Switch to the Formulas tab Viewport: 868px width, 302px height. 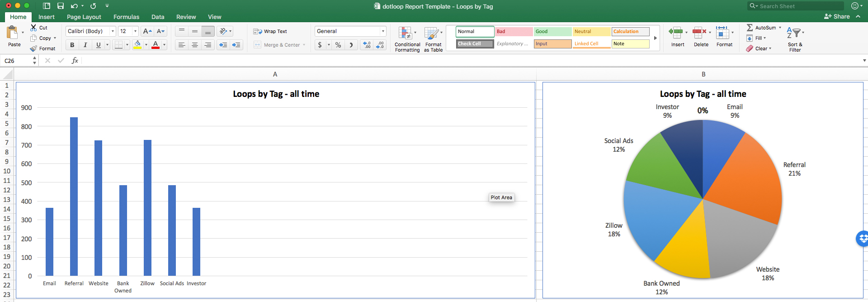tap(126, 17)
